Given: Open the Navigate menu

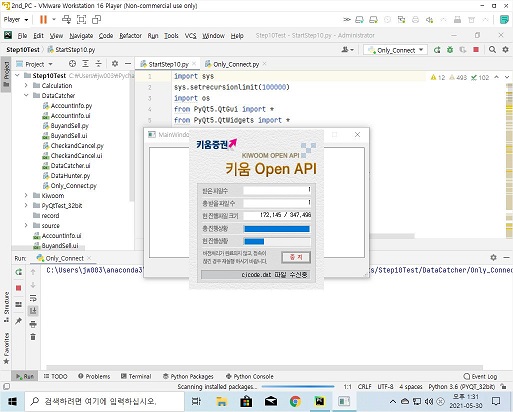Looking at the screenshot, I should pyautogui.click(x=81, y=36).
